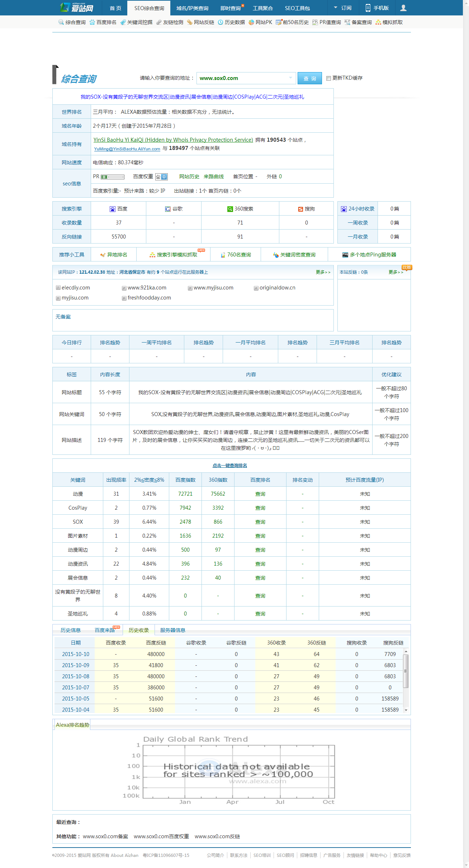
Task: Open 友情链接 footer link
Action: tap(355, 855)
